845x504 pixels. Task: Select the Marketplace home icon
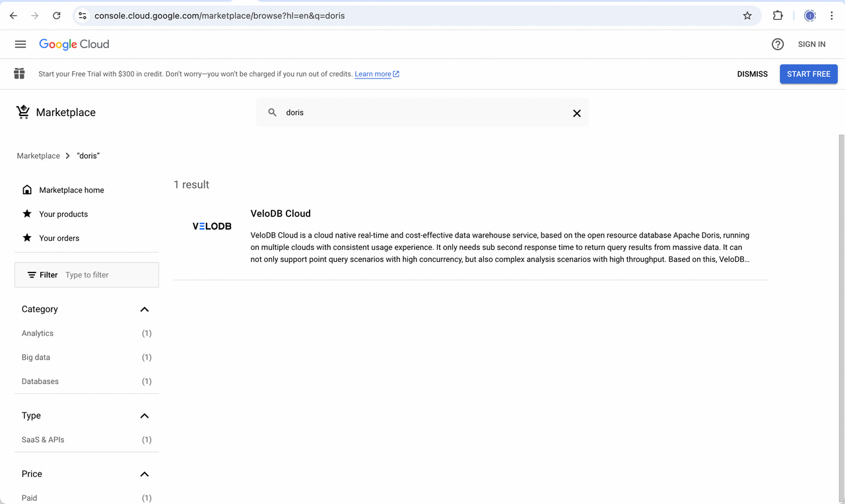click(x=27, y=189)
